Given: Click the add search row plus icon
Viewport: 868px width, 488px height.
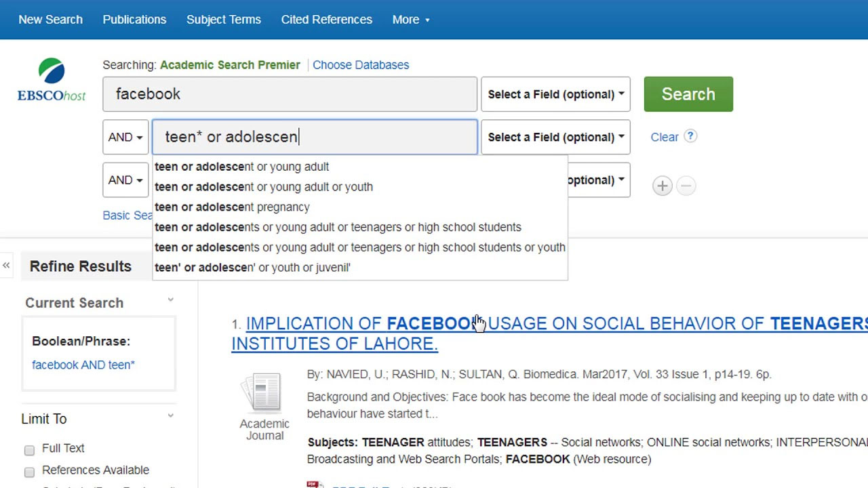Looking at the screenshot, I should point(662,186).
